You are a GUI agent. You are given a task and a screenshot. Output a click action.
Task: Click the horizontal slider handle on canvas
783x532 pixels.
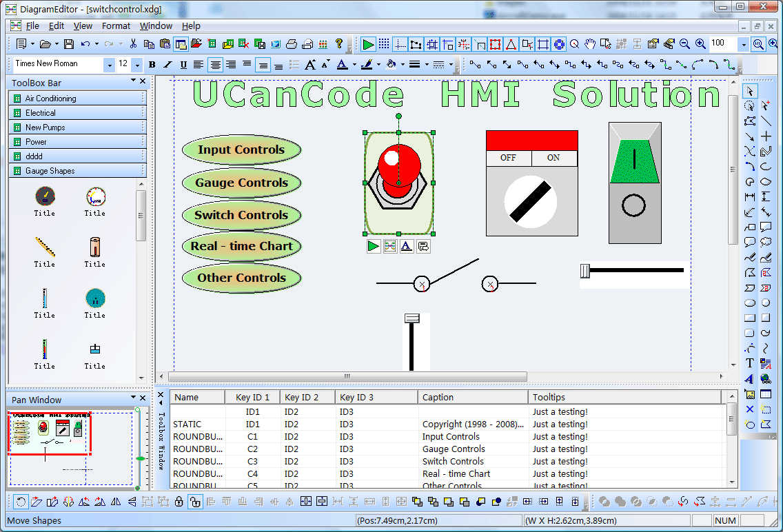(585, 271)
